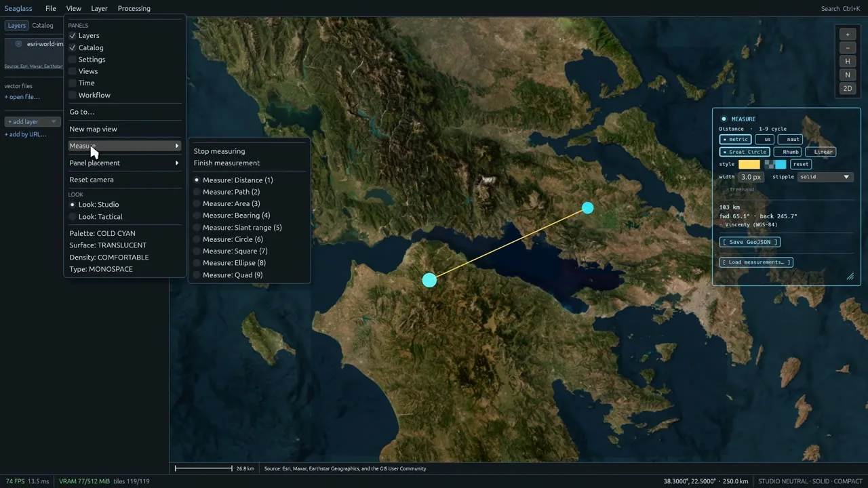Pick the yellow line style color swatch
Image resolution: width=868 pixels, height=488 pixels.
749,164
